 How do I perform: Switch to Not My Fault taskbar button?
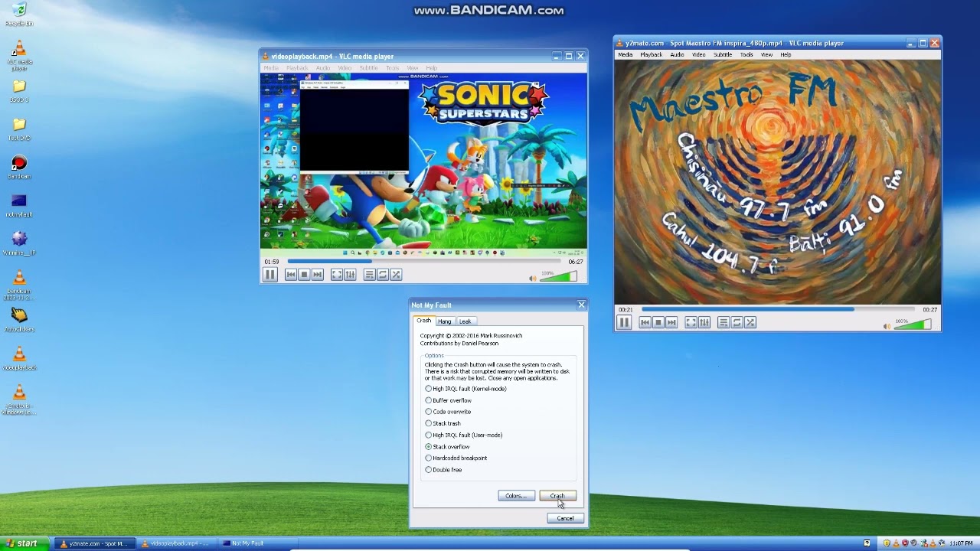tap(257, 543)
